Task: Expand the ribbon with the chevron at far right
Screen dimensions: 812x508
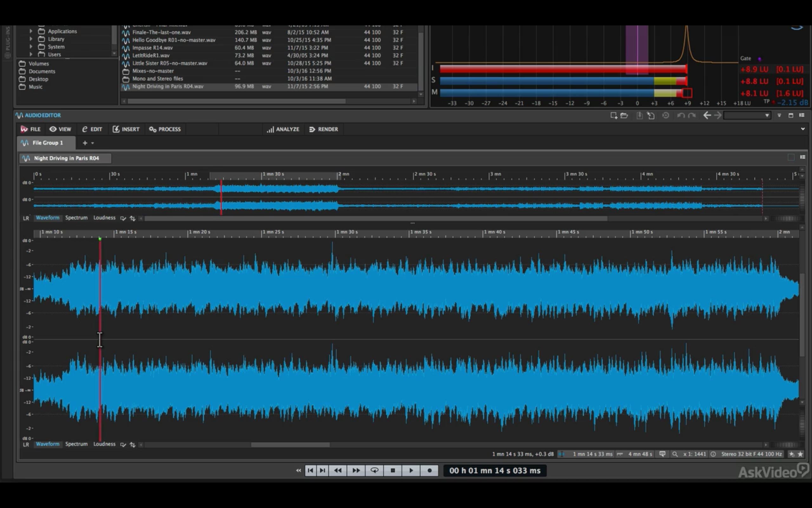Action: click(802, 129)
